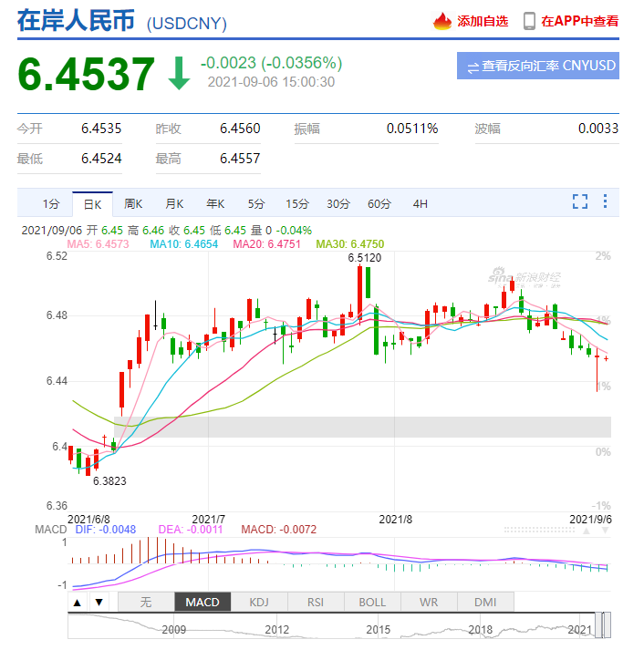644x650 pixels.
Task: Click the change value -0.0023 (-0.0356%)
Action: 271,63
